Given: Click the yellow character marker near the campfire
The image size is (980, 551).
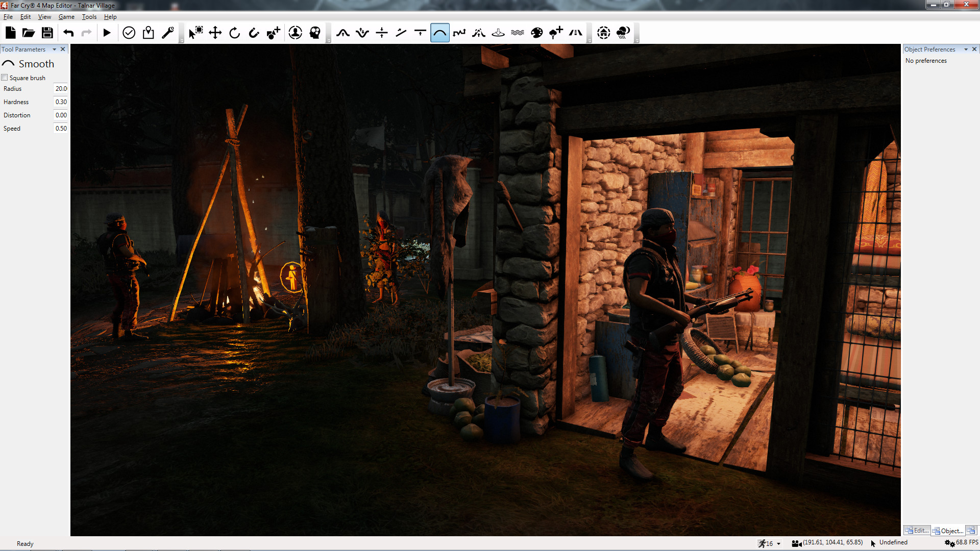Looking at the screenshot, I should [x=291, y=277].
